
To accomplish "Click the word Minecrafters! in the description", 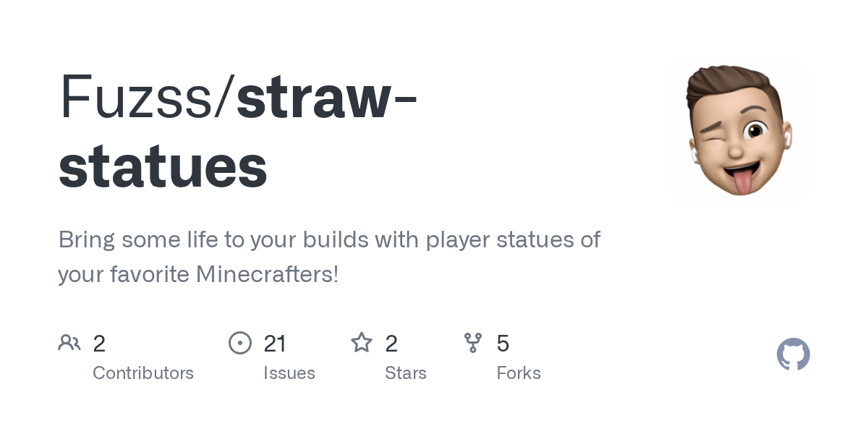I will point(267,275).
